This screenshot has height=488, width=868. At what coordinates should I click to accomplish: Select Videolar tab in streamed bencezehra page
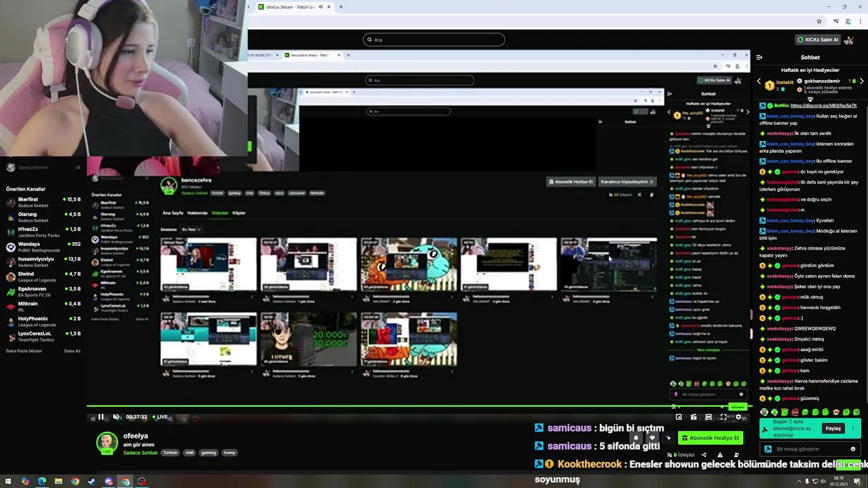(x=220, y=213)
